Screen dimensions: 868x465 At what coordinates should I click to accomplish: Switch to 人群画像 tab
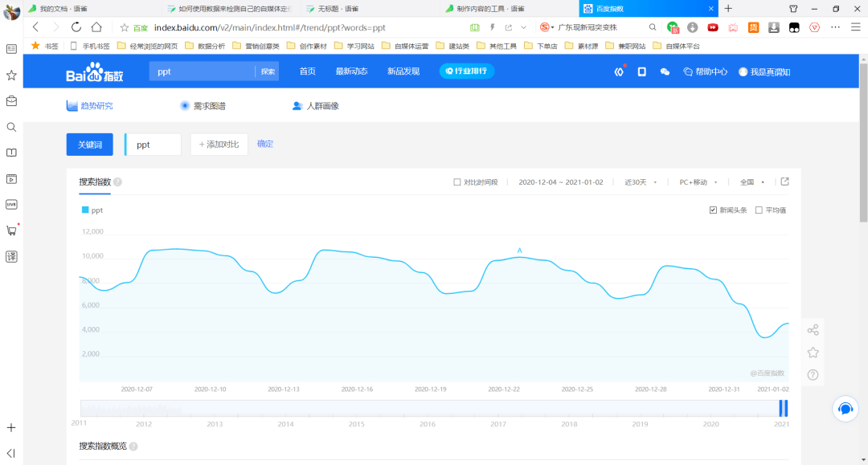click(x=316, y=105)
